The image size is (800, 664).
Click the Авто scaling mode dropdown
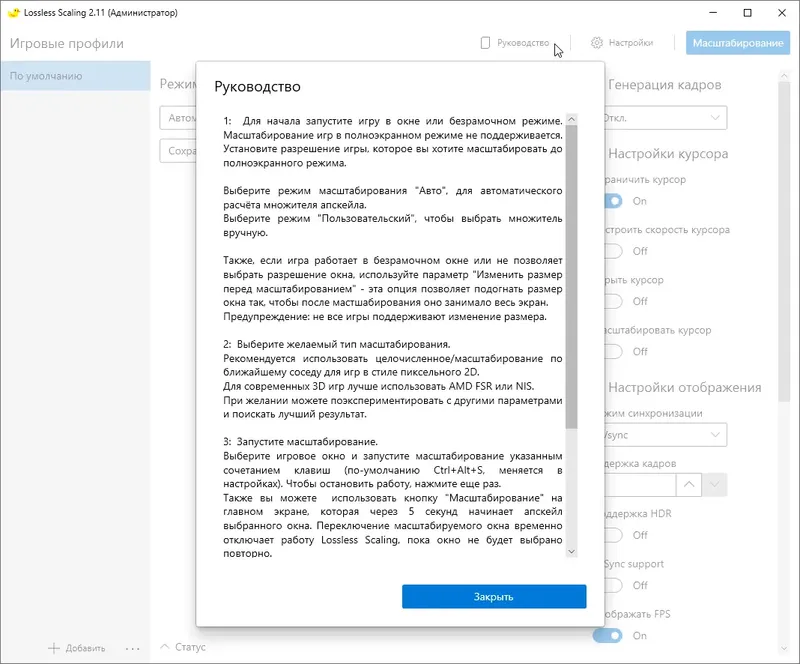coord(178,118)
